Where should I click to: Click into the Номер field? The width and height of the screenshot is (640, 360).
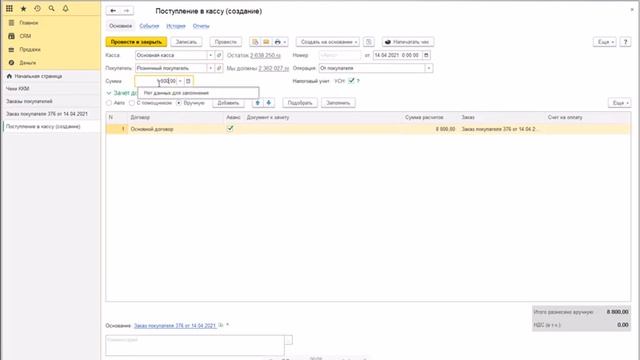tap(340, 55)
